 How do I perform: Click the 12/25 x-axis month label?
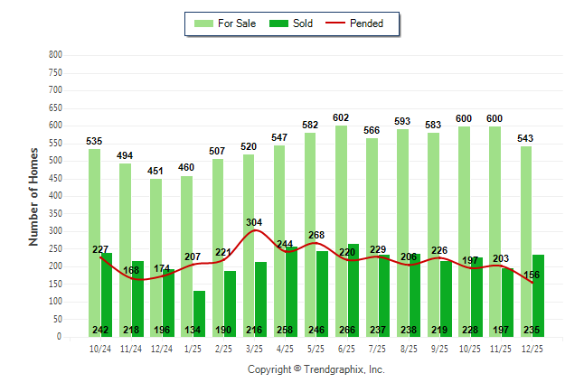(532, 349)
